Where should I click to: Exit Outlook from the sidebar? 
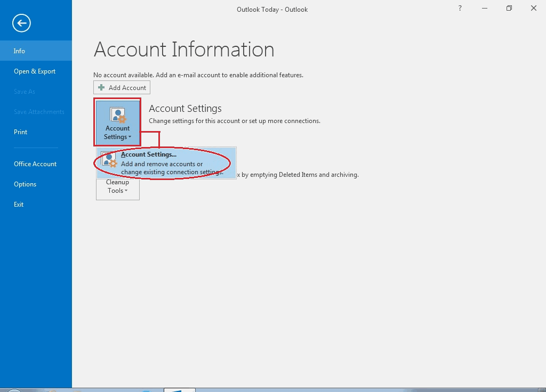click(36, 204)
